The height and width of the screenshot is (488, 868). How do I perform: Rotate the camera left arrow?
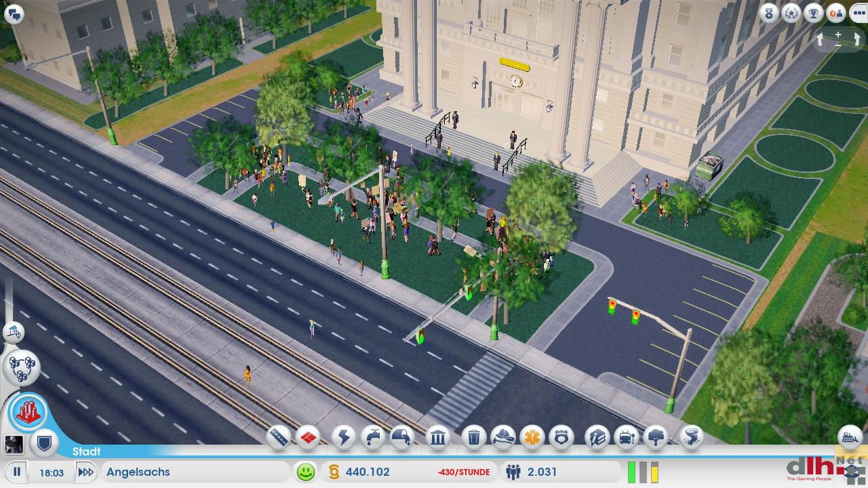point(819,40)
